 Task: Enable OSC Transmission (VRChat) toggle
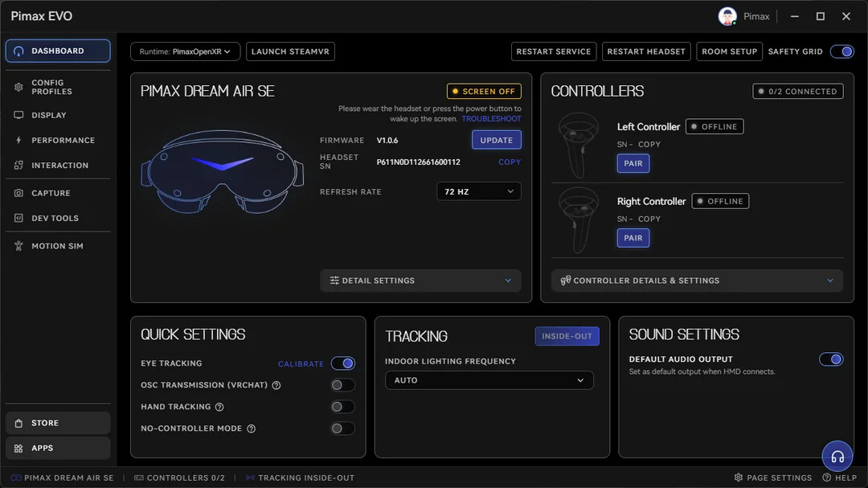342,385
